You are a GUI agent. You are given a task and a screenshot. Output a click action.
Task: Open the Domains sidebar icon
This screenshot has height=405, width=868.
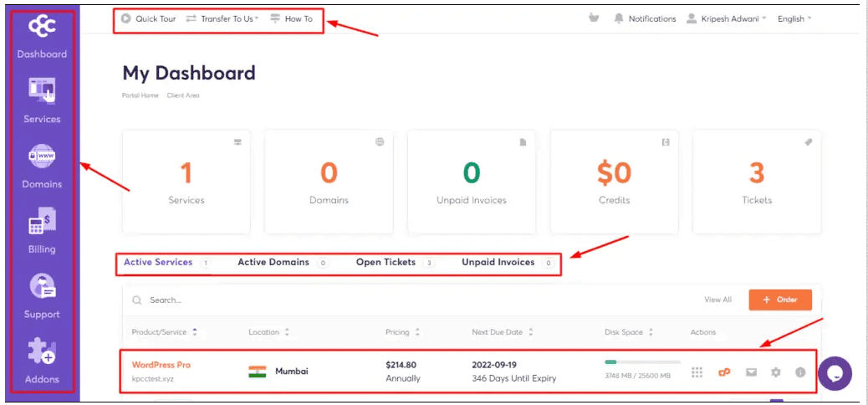click(x=42, y=156)
